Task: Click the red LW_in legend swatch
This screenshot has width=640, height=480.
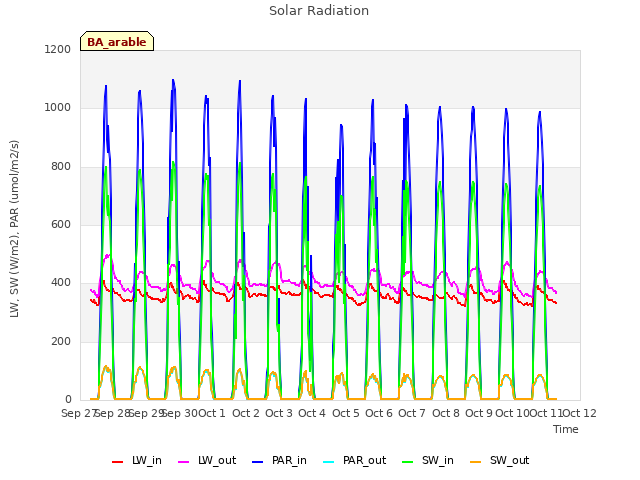Action: [x=118, y=462]
